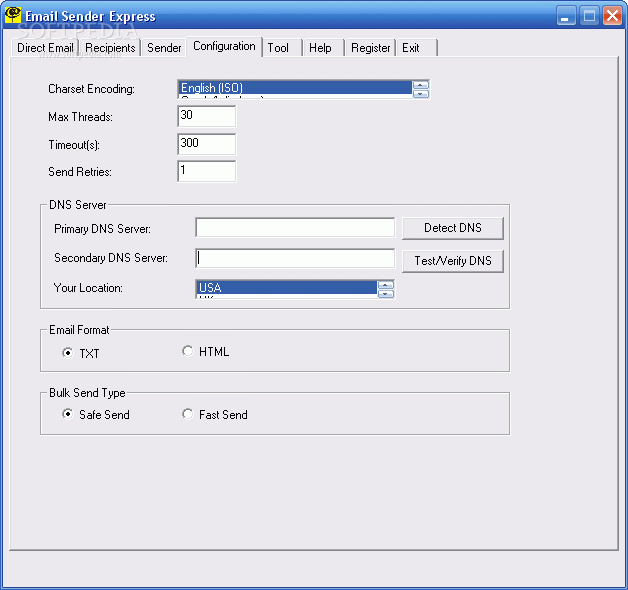The image size is (628, 590).
Task: Minimize the Email Sender Express window
Action: click(x=566, y=16)
